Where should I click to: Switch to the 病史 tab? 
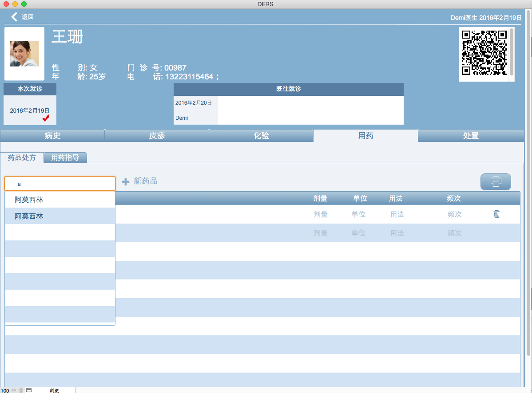(x=52, y=136)
